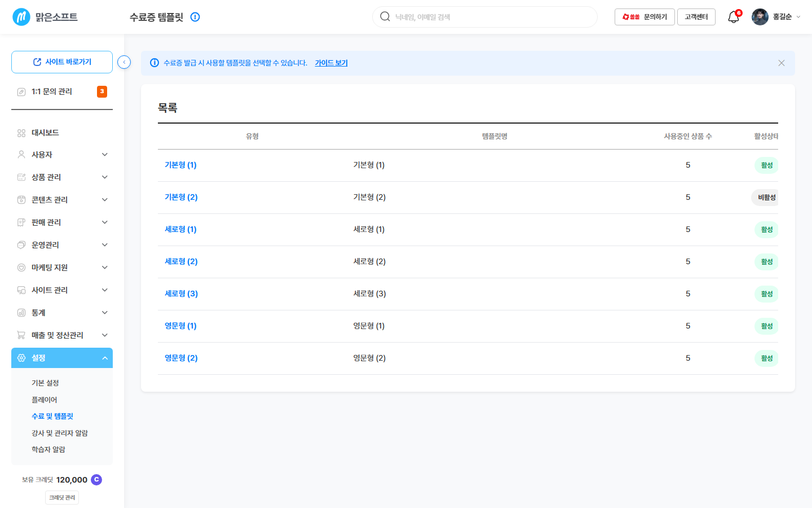Toggle 활성 status of 기본형 (1)
The image size is (812, 508).
click(766, 165)
